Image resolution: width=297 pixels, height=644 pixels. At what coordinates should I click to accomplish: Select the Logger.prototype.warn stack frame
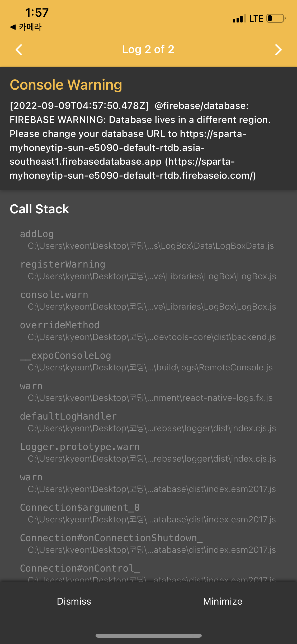coord(148,453)
